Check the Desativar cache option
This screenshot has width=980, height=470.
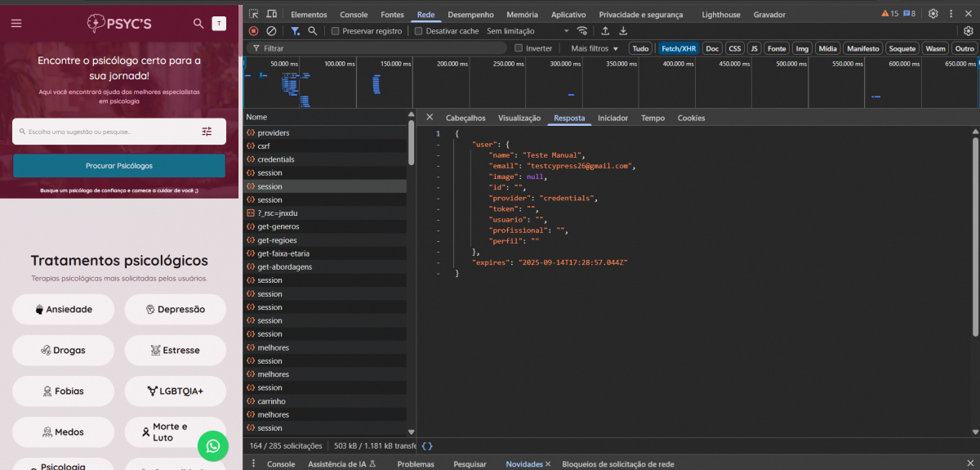pos(419,31)
